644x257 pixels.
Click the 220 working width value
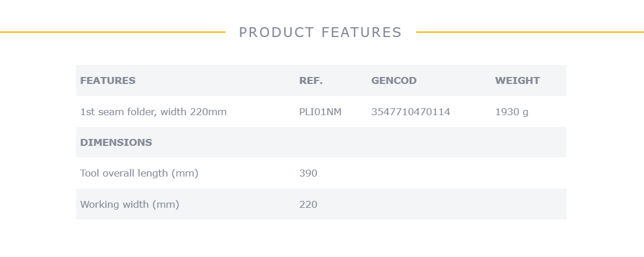click(x=308, y=204)
